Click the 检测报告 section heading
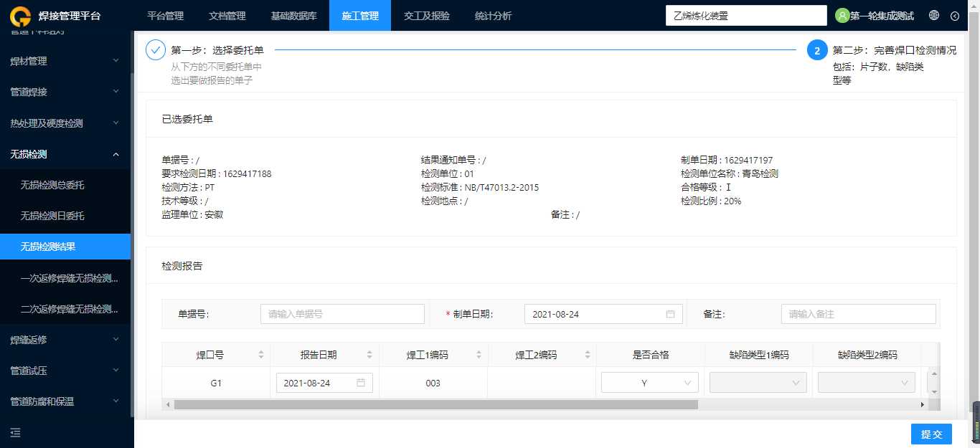The width and height of the screenshot is (980, 448). pyautogui.click(x=182, y=266)
